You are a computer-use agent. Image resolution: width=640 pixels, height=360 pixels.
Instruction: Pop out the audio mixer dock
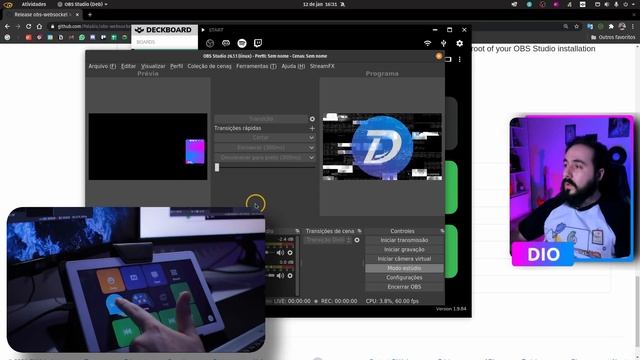point(298,231)
